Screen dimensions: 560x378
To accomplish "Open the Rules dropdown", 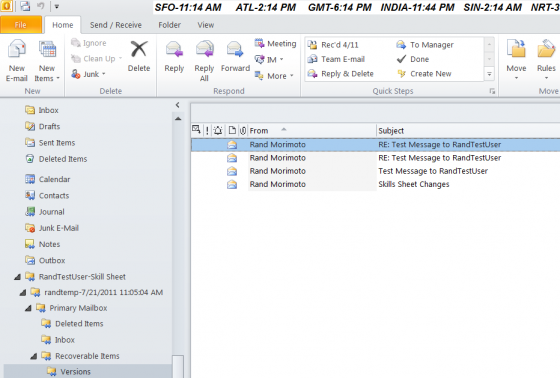I will (x=546, y=60).
